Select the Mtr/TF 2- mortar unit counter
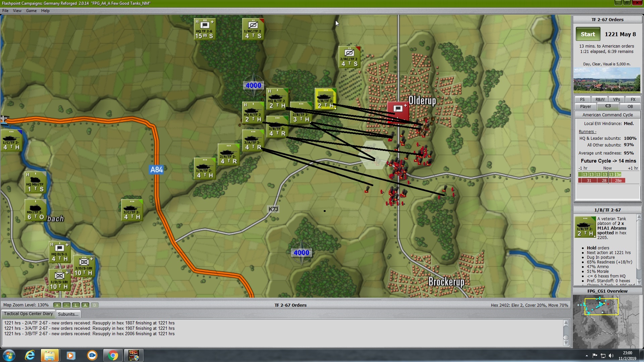 [x=35, y=210]
